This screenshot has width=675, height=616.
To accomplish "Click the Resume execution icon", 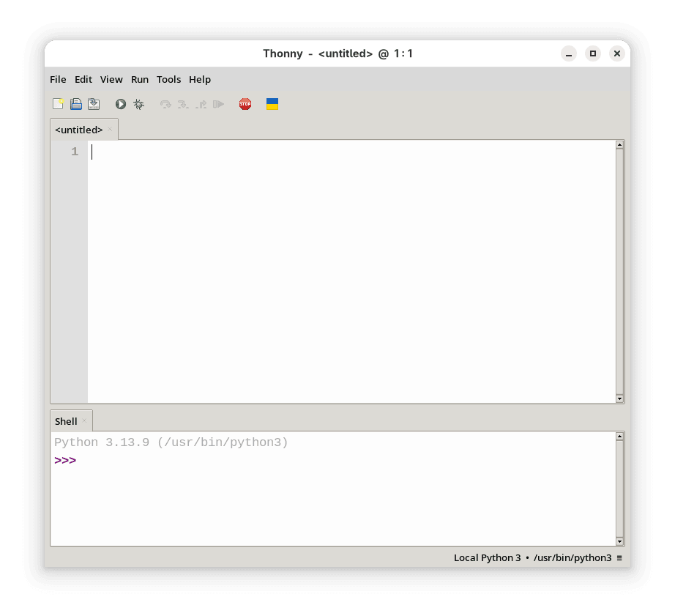I will [x=219, y=104].
